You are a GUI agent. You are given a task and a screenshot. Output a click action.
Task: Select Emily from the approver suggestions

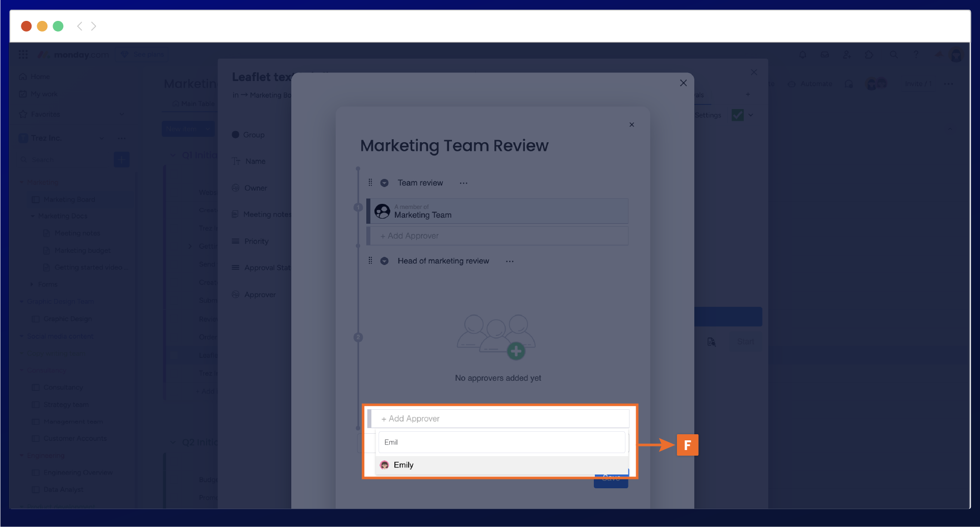pyautogui.click(x=403, y=465)
